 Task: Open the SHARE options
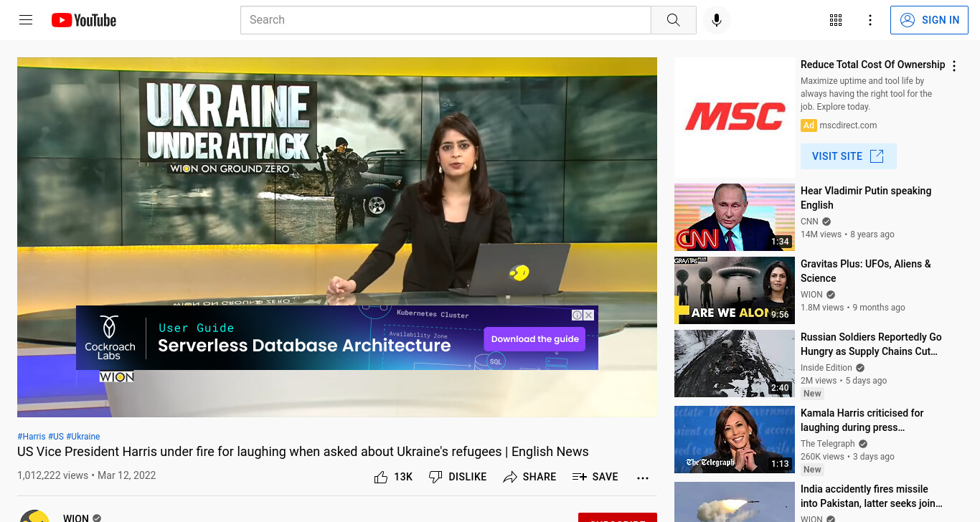pos(529,477)
